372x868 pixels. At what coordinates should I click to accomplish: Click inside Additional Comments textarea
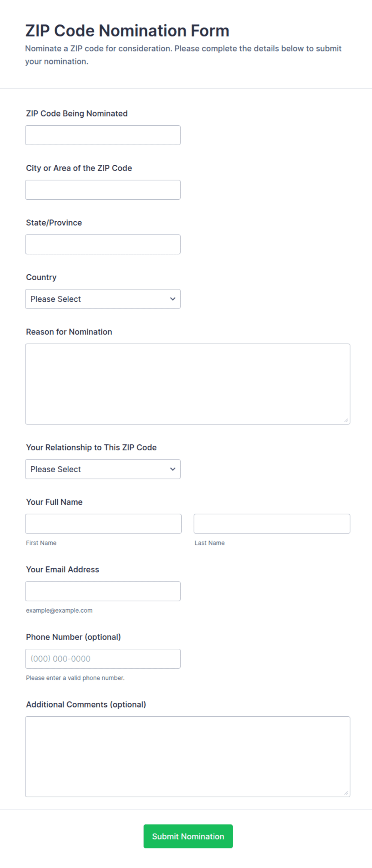click(x=188, y=756)
